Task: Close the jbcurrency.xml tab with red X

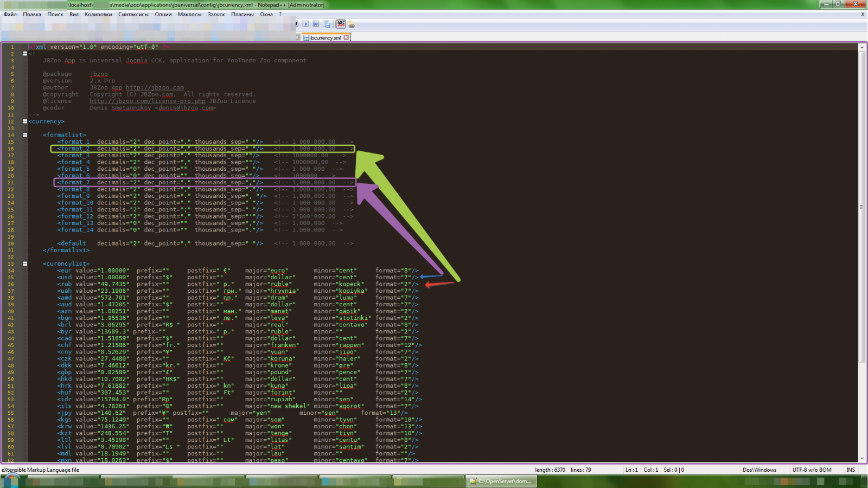Action: point(346,37)
